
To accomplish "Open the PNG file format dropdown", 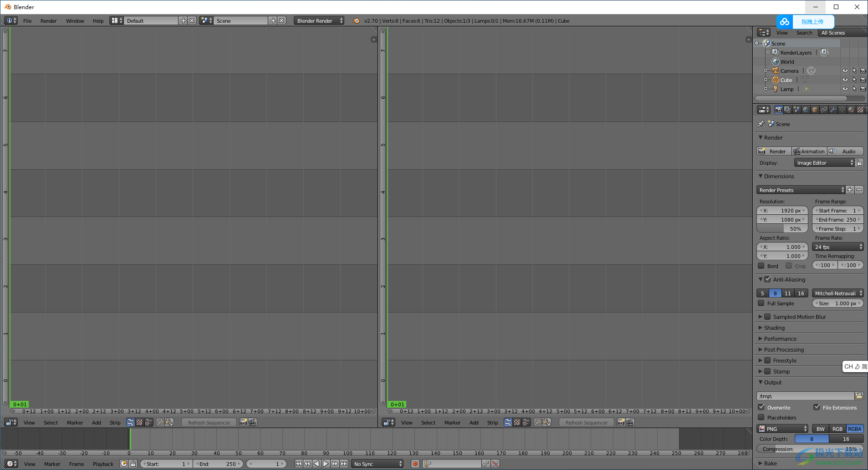I will point(782,429).
